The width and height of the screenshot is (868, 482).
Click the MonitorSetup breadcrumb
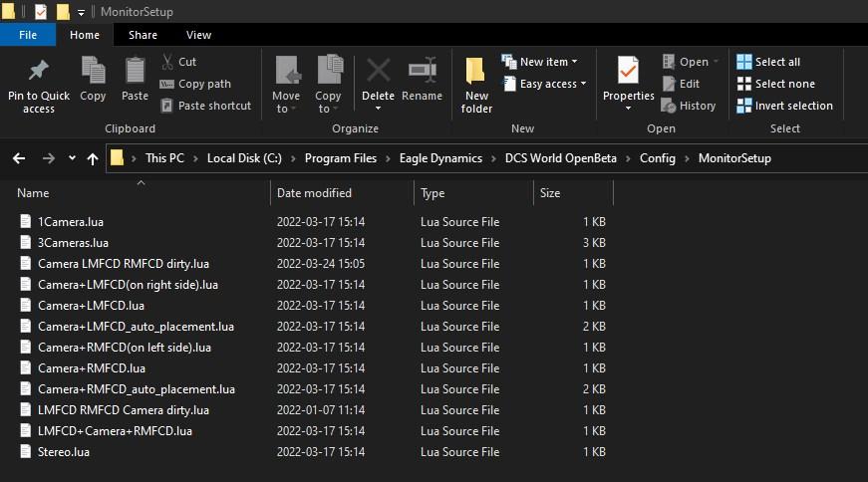tap(734, 158)
